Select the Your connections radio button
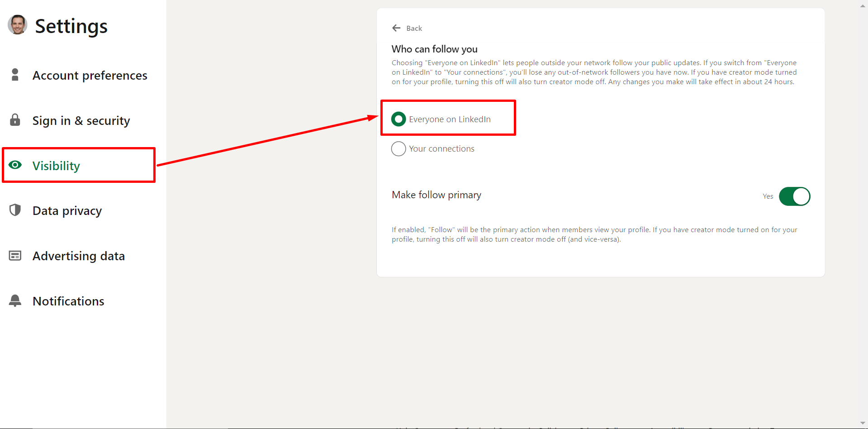The width and height of the screenshot is (868, 429). click(x=398, y=149)
